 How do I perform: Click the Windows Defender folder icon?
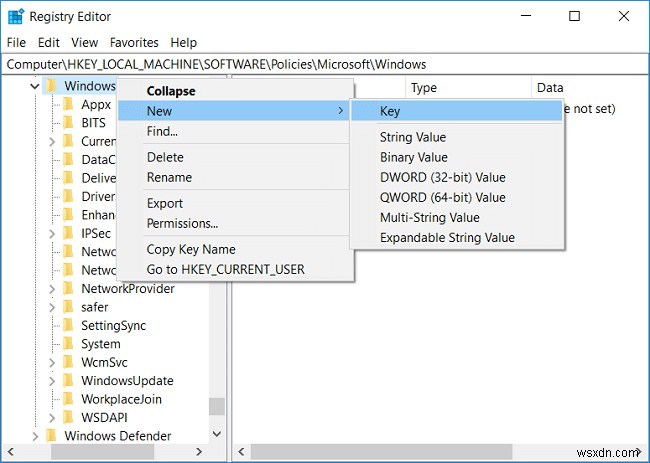point(51,436)
